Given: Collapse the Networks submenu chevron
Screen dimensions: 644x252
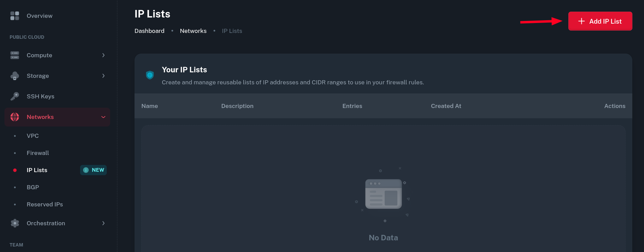Looking at the screenshot, I should pyautogui.click(x=103, y=117).
